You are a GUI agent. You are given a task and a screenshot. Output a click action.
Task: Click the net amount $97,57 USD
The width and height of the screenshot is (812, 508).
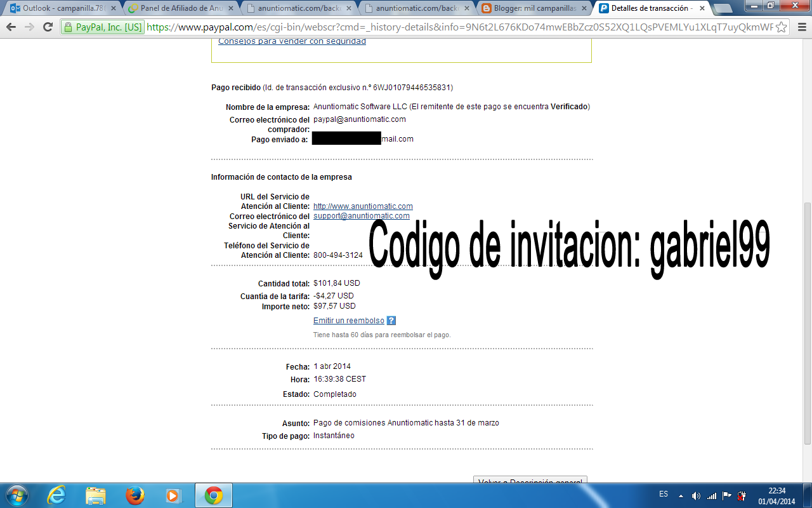(x=334, y=306)
